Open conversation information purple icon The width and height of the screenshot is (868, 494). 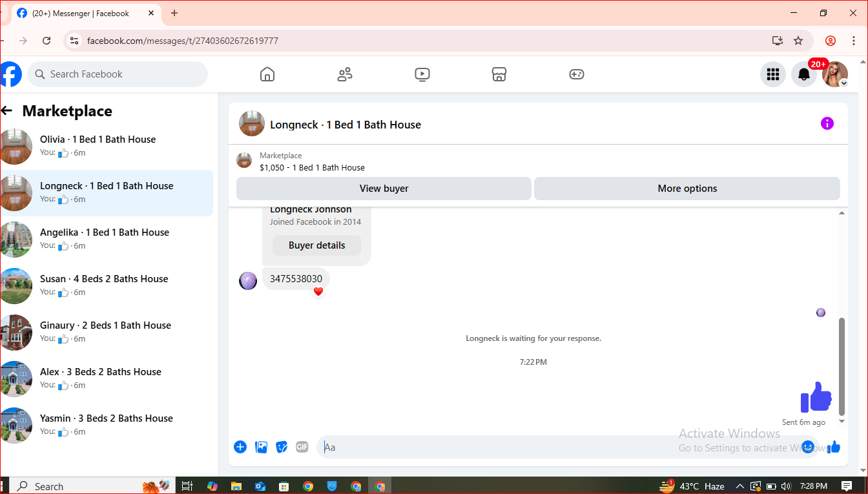[x=827, y=123]
